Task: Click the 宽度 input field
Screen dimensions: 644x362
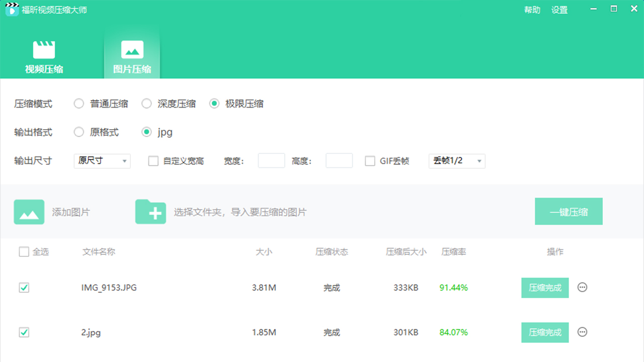Action: (x=272, y=161)
